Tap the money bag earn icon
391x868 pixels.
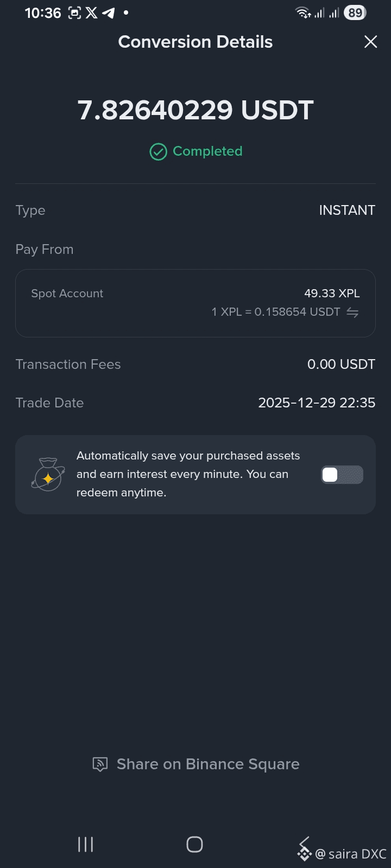[48, 474]
